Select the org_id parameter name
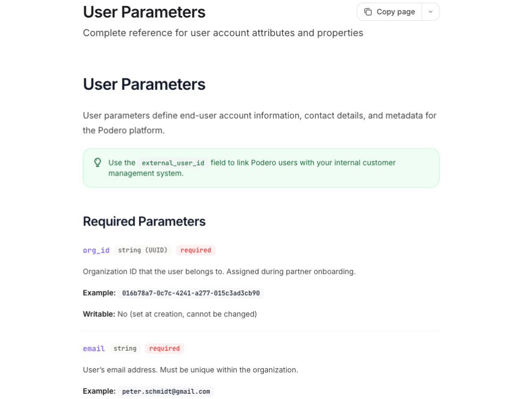The height and width of the screenshot is (399, 532). pyautogui.click(x=96, y=251)
